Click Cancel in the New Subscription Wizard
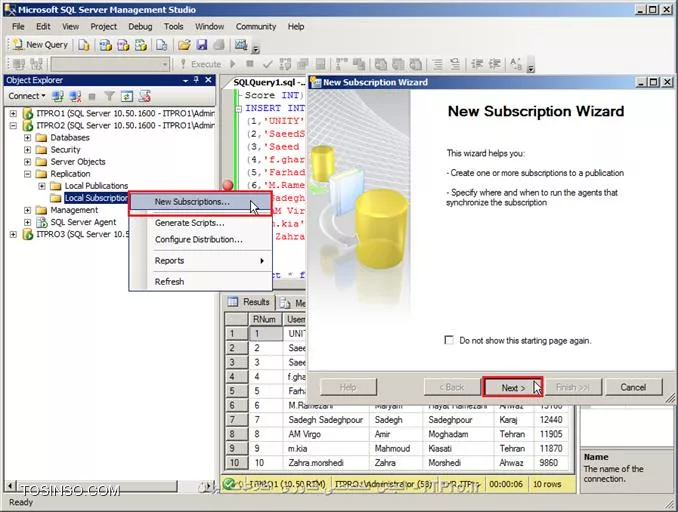678x512 pixels. pos(633,387)
